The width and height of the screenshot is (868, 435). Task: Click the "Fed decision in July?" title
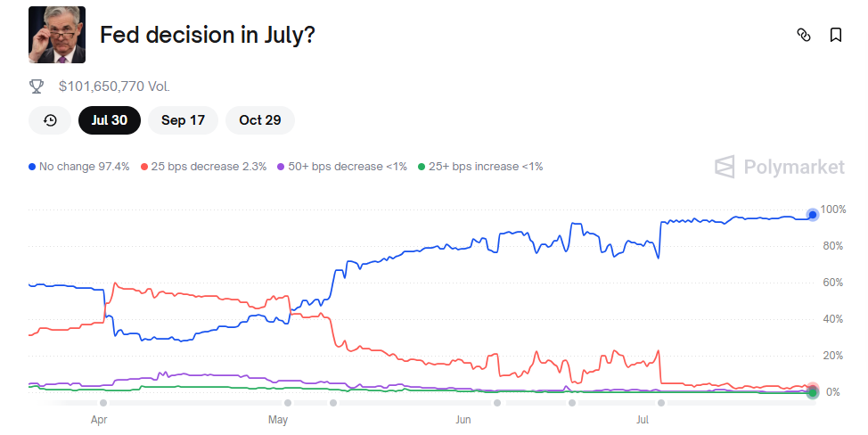pos(208,35)
